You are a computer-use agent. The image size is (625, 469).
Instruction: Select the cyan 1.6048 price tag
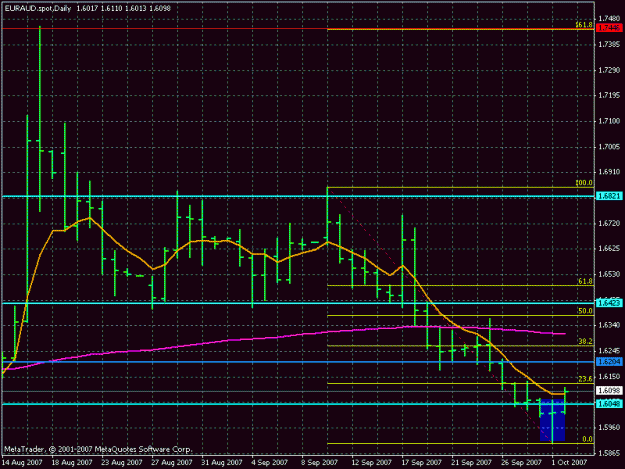click(609, 404)
